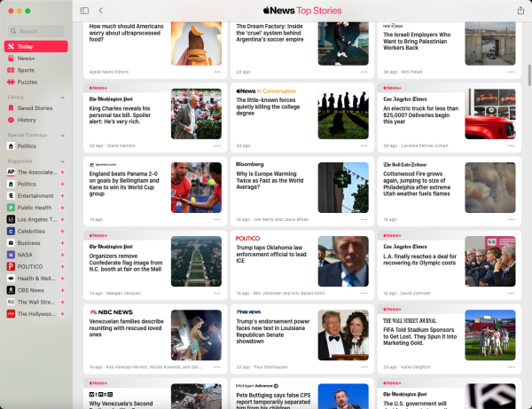
Task: Open Confederate flag image article headline
Action: pos(126,263)
